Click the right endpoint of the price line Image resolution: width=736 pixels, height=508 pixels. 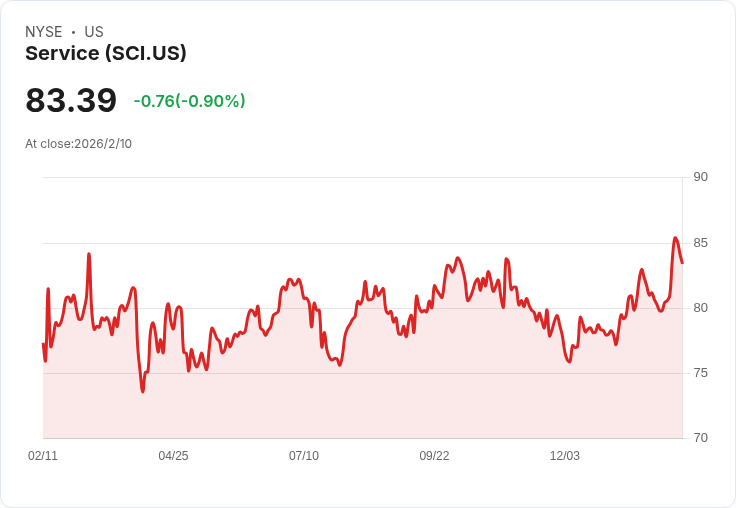pyautogui.click(x=682, y=263)
